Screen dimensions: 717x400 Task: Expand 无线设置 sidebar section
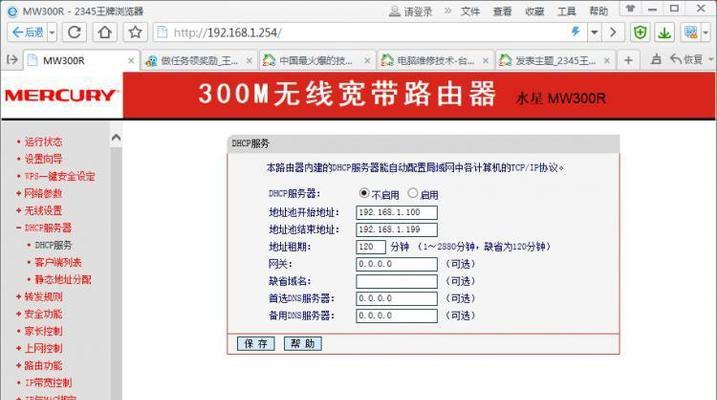point(43,211)
